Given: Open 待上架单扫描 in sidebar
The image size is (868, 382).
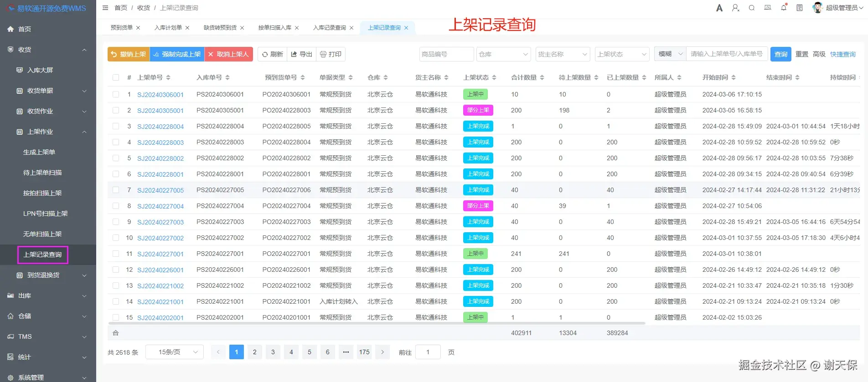Looking at the screenshot, I should [42, 172].
